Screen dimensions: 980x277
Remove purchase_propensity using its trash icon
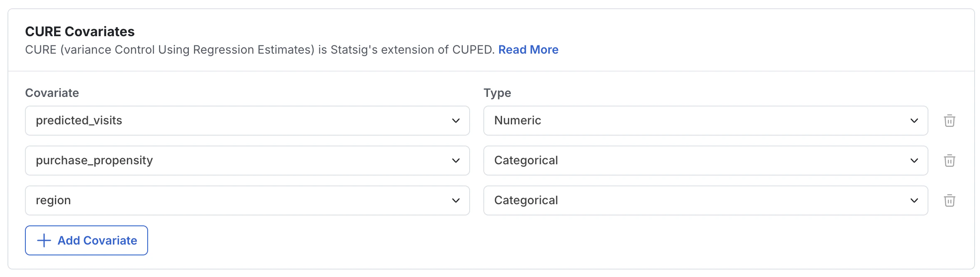point(949,161)
